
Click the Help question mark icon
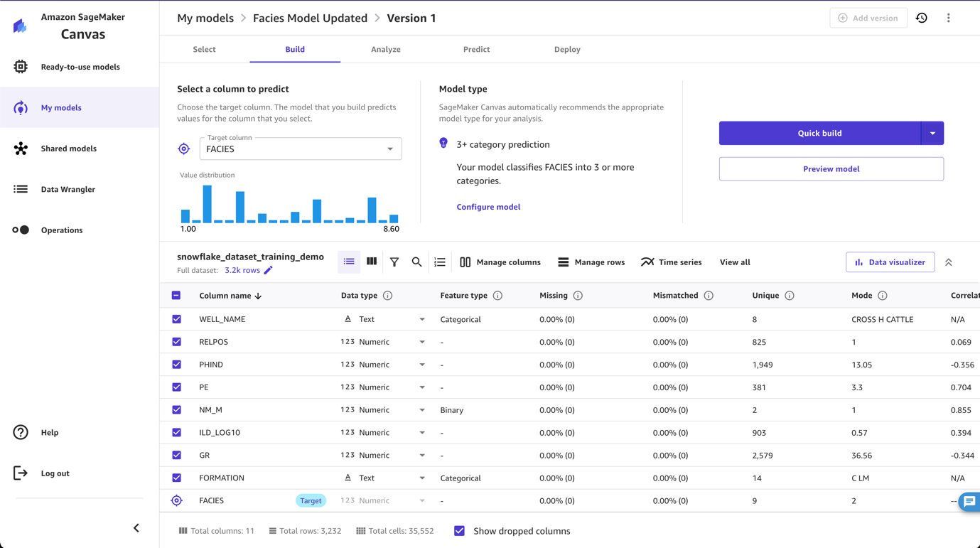(21, 432)
